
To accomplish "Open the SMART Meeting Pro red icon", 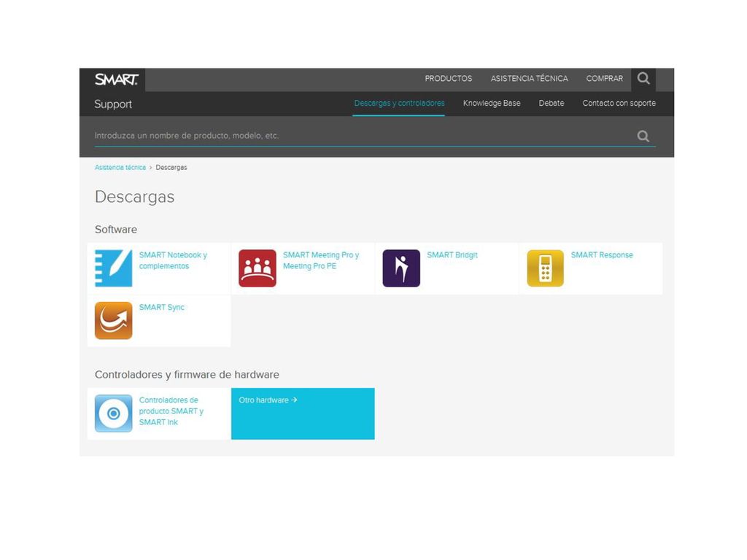I will tap(258, 268).
